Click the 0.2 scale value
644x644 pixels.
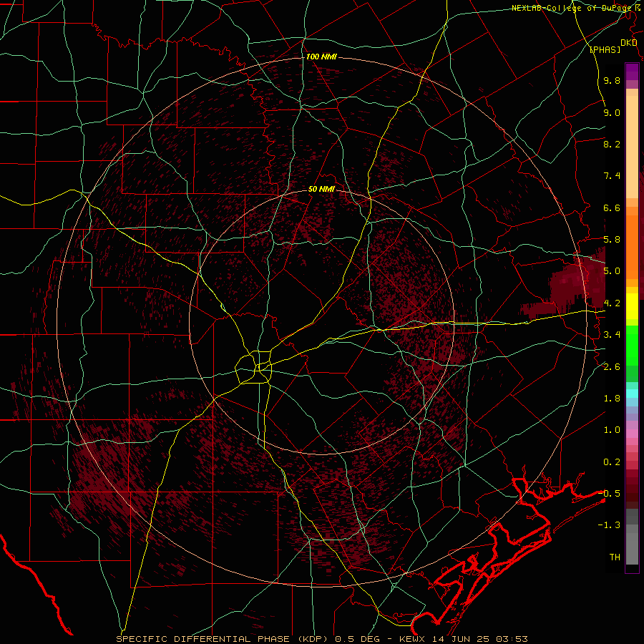(x=612, y=462)
